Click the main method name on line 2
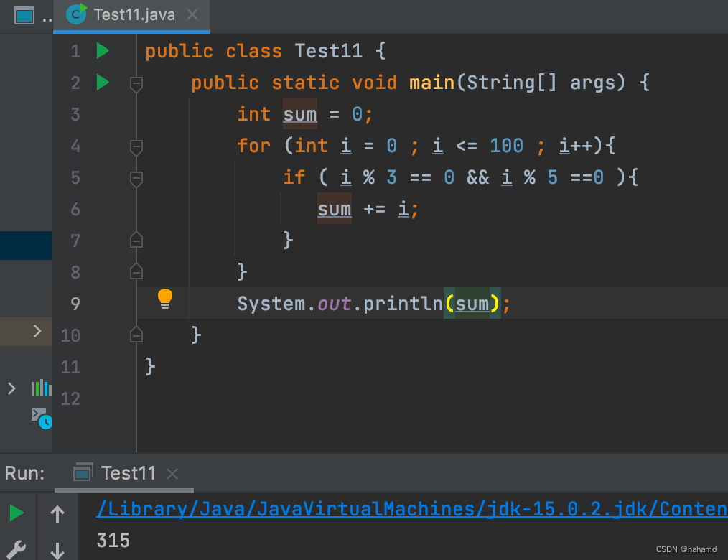The height and width of the screenshot is (560, 728). click(x=431, y=83)
